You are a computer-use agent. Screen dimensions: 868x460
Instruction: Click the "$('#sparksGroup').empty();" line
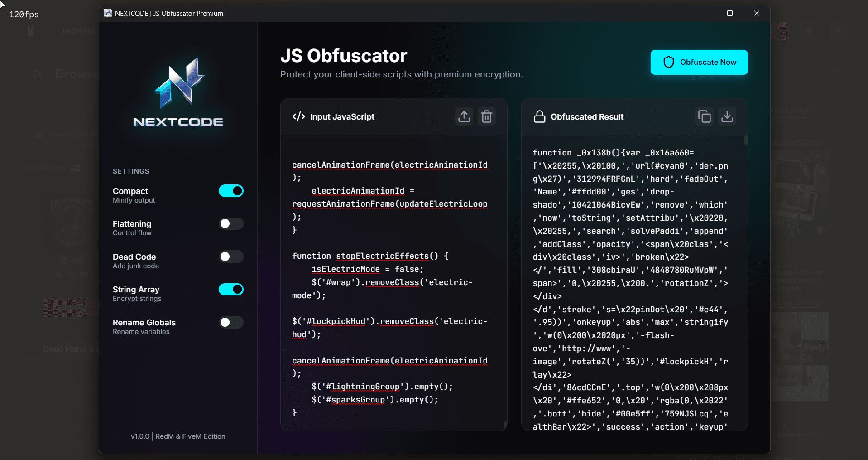[374, 400]
